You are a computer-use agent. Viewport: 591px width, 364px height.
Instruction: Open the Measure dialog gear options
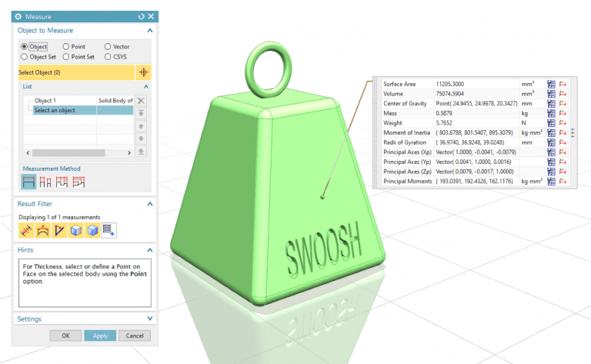point(18,17)
